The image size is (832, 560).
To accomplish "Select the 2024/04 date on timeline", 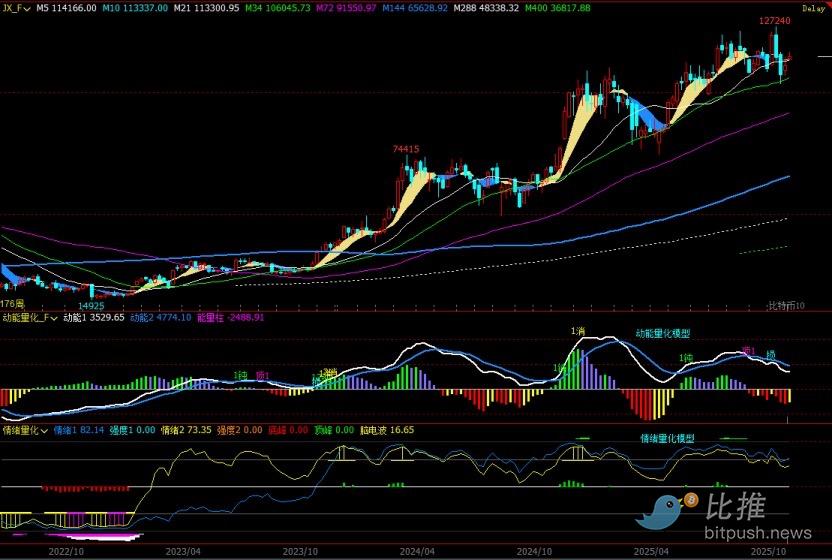I will point(418,551).
